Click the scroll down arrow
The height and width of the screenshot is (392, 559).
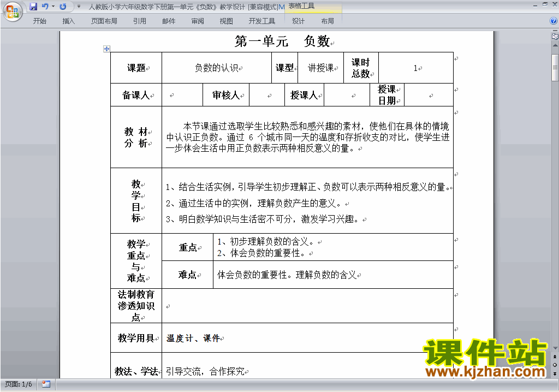555,348
